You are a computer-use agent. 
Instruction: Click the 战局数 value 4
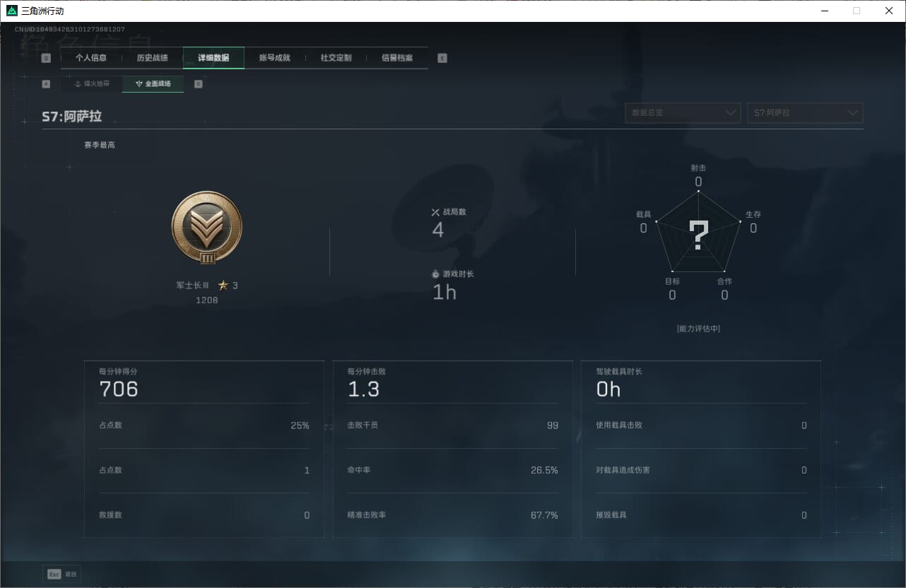[438, 230]
